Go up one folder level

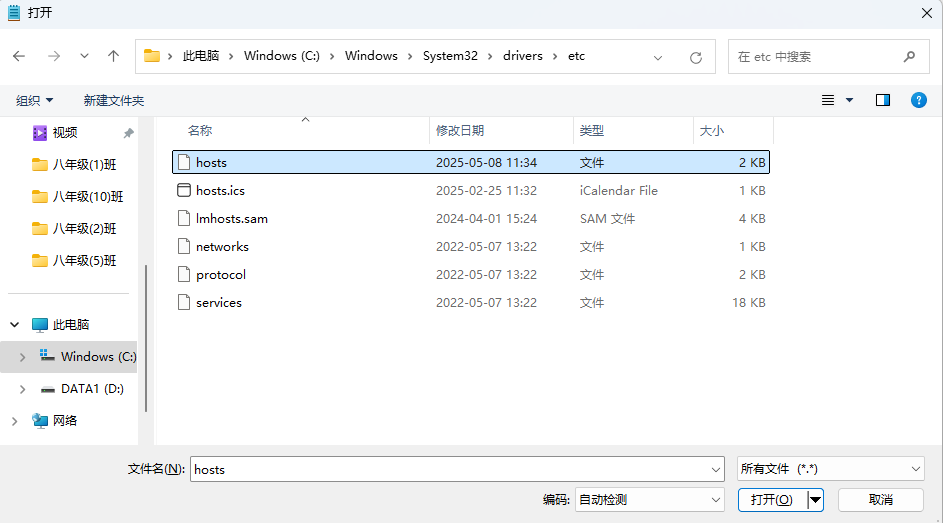click(x=113, y=56)
